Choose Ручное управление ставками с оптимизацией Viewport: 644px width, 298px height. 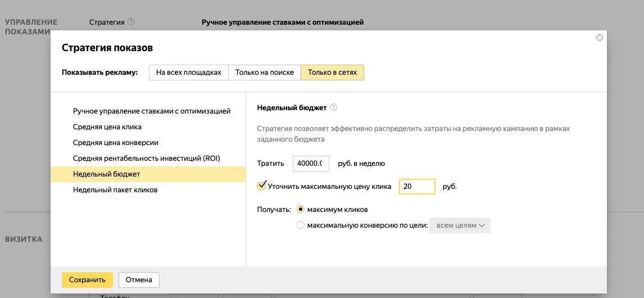pos(152,111)
